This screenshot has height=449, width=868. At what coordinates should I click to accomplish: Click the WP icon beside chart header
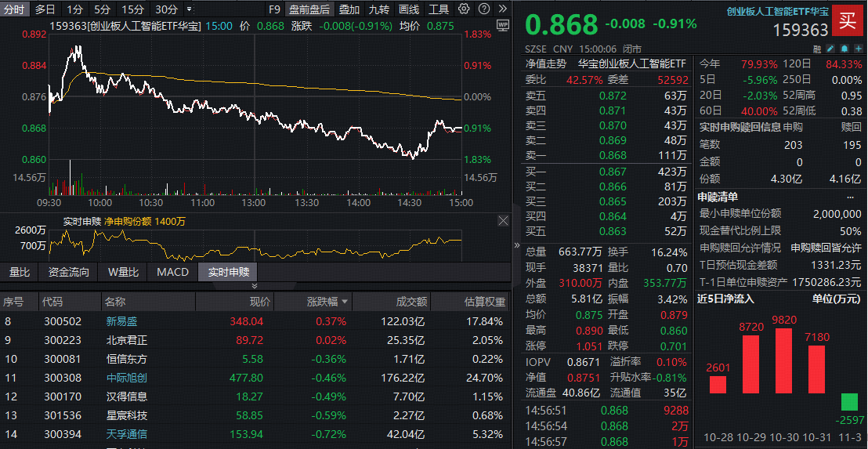(x=502, y=25)
